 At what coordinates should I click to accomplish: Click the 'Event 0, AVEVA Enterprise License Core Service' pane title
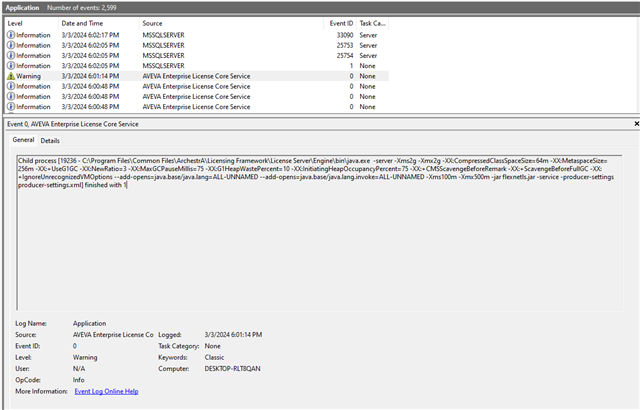click(x=73, y=124)
